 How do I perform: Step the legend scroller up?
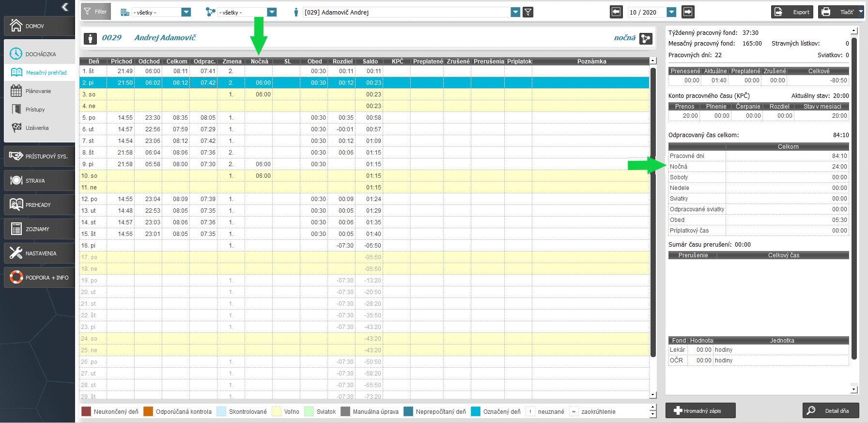[x=652, y=407]
